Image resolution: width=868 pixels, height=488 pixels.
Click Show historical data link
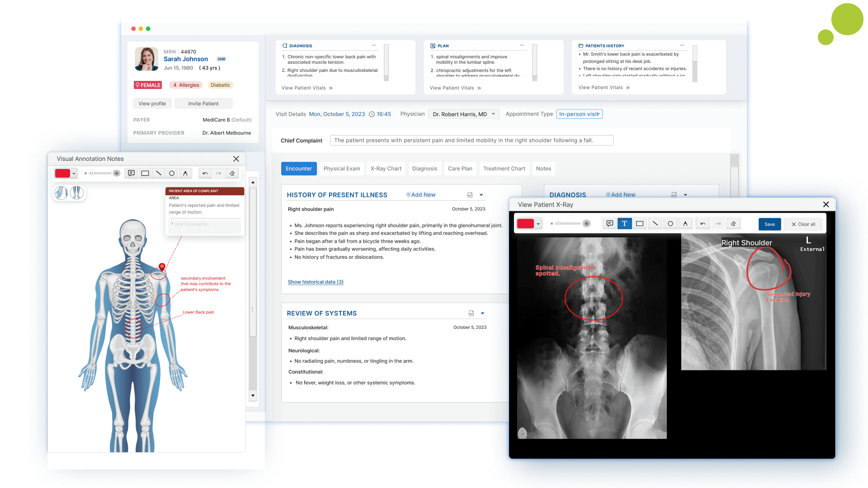click(x=315, y=282)
